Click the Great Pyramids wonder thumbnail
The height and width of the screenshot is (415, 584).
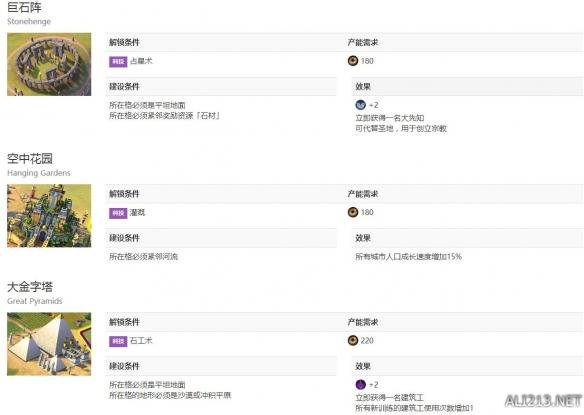[49, 344]
